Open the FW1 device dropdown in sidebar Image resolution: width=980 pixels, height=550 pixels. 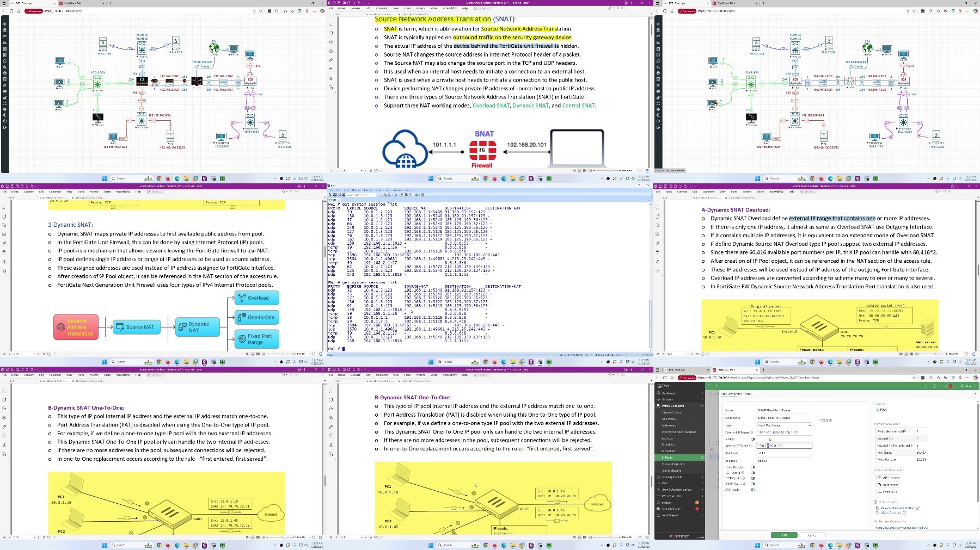pyautogui.click(x=678, y=386)
